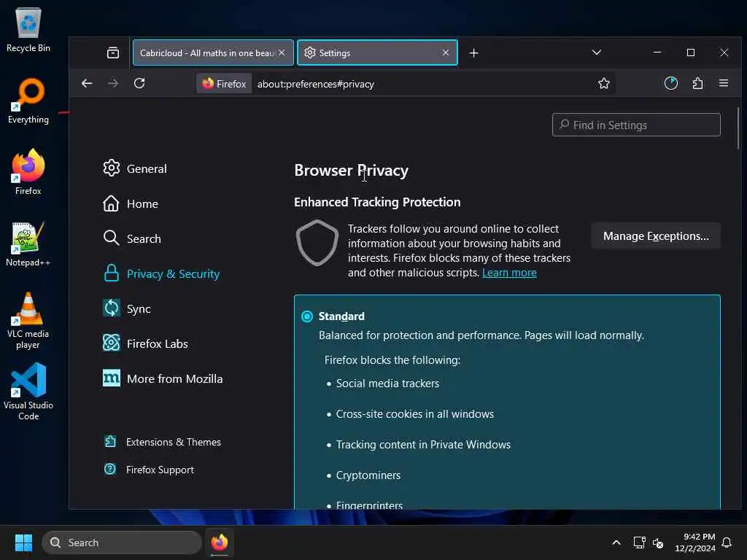Click the Social media trackers item
The width and height of the screenshot is (747, 560).
click(x=387, y=384)
